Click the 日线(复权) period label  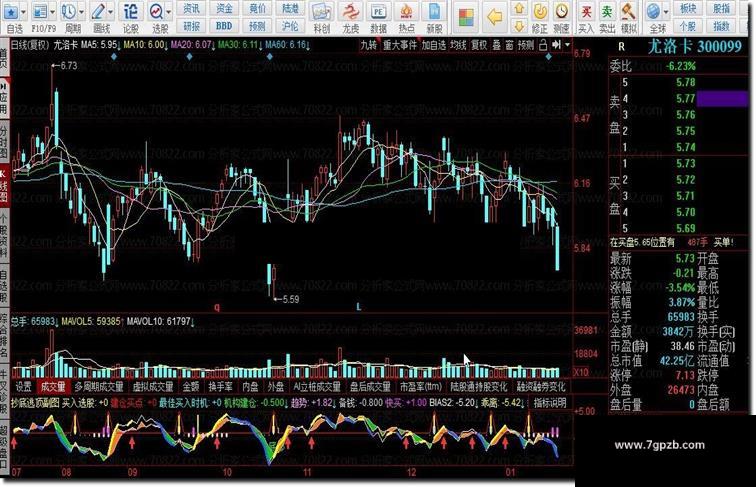(x=30, y=45)
